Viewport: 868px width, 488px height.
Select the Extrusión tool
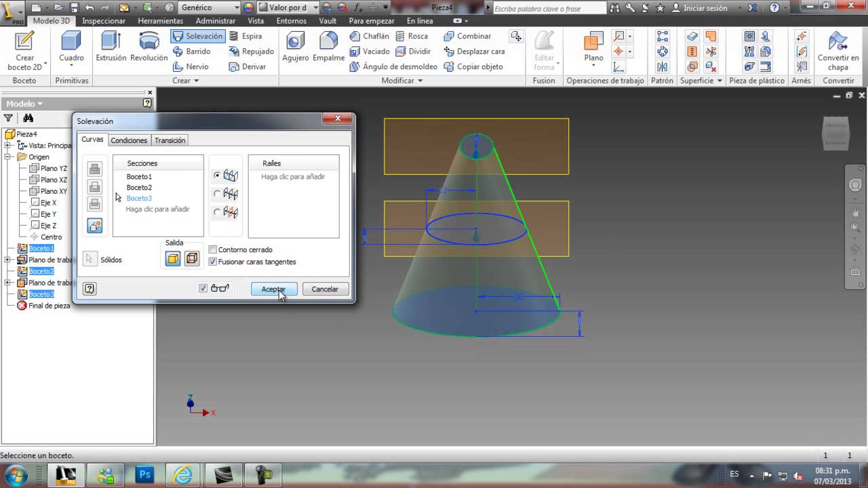[x=111, y=47]
